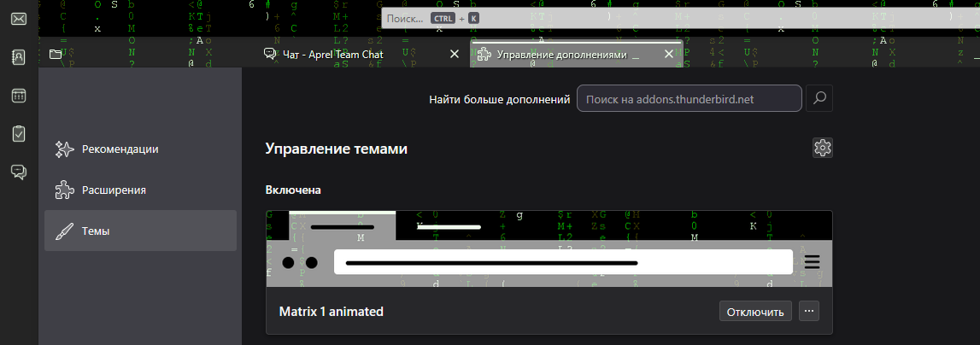Open the Chat space icon

coord(19,172)
